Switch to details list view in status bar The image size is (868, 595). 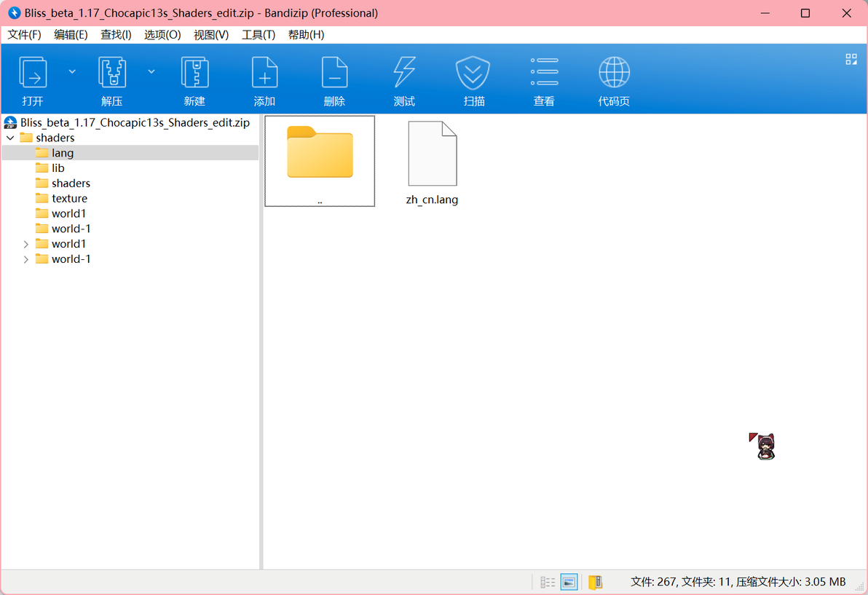coord(548,582)
